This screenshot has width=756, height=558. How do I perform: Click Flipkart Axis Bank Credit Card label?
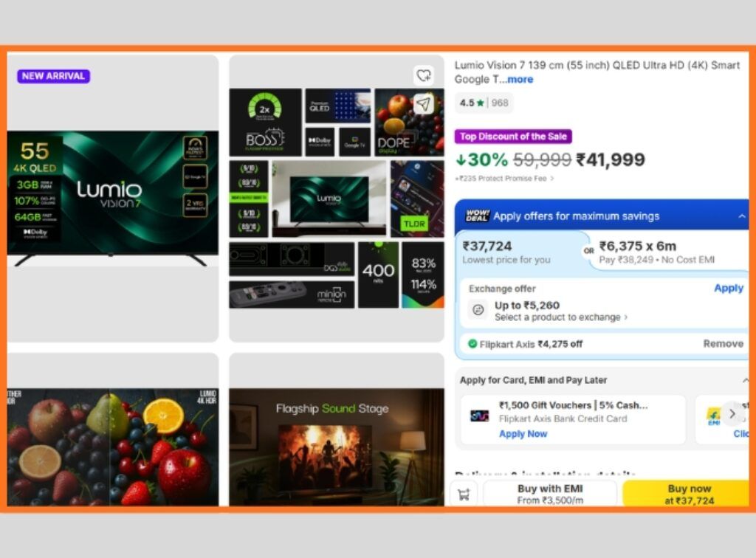[x=563, y=418]
